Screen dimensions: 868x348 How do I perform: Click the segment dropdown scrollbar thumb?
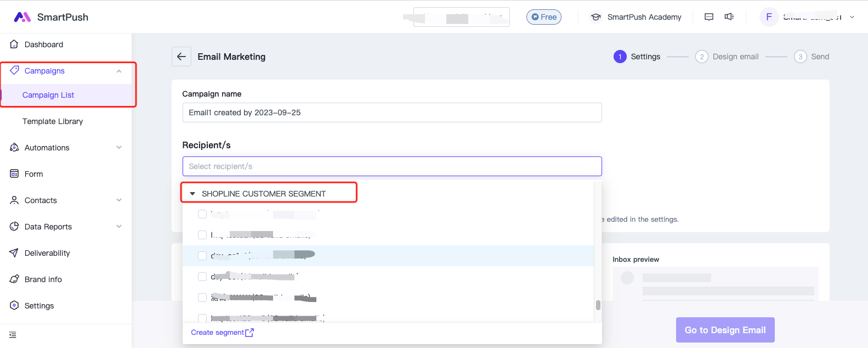pyautogui.click(x=598, y=305)
